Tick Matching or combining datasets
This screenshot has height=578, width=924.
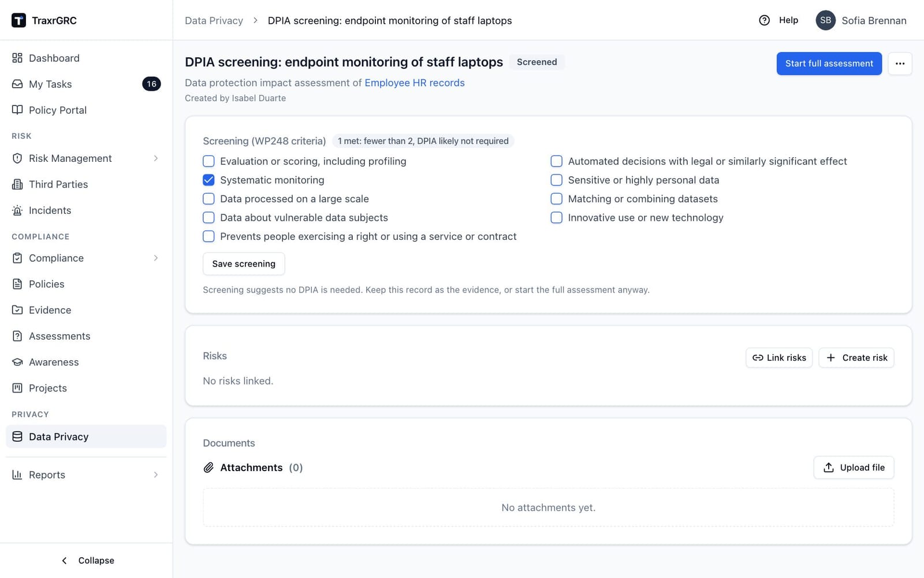pos(556,199)
